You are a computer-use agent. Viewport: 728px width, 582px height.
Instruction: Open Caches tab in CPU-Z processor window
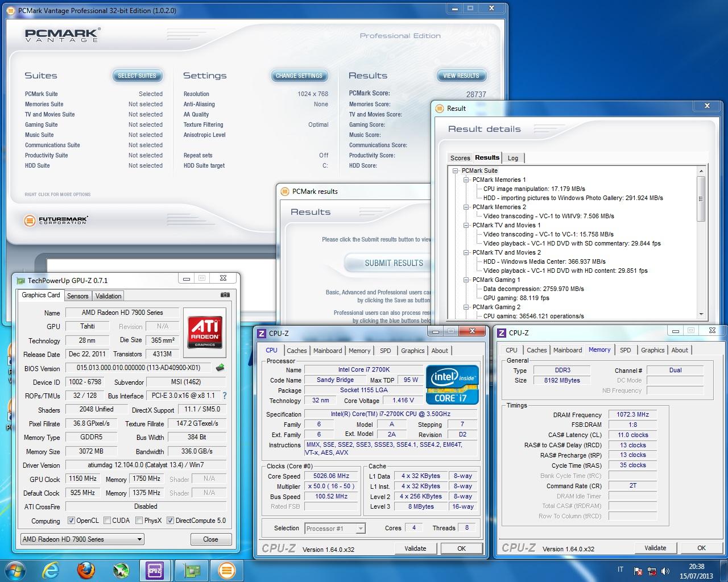tap(296, 351)
